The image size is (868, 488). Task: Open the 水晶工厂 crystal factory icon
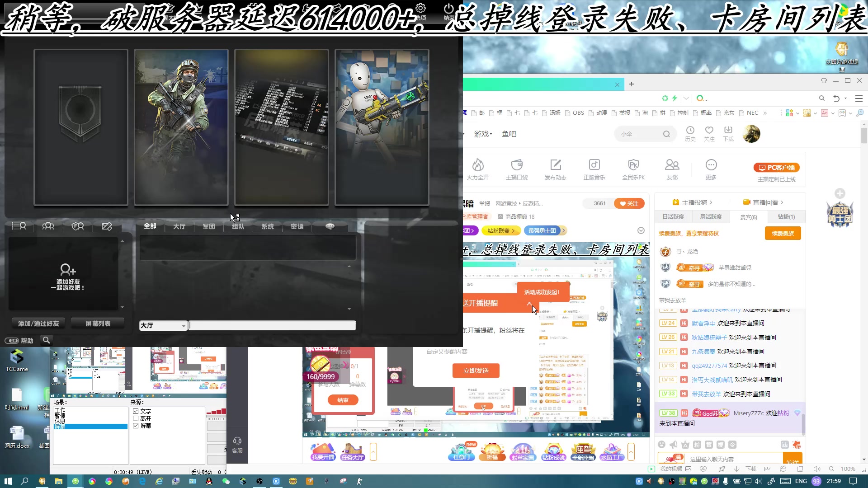613,451
